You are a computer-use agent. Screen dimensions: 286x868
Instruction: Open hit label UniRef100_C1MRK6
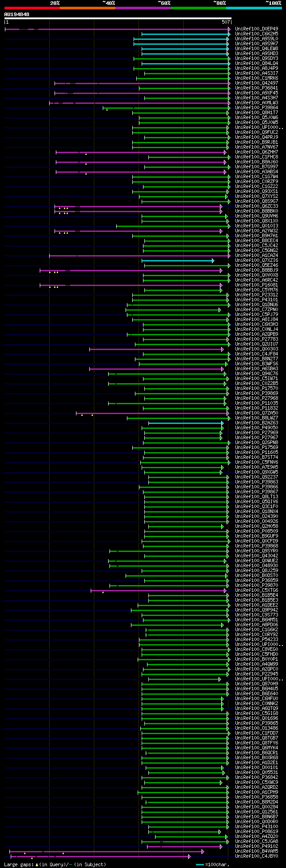point(257,78)
